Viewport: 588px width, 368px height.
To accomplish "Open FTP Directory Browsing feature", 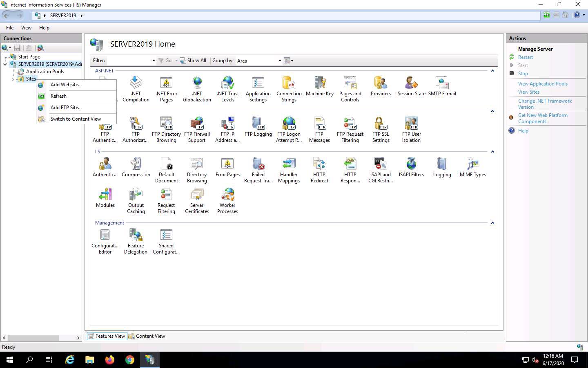I will point(166,129).
